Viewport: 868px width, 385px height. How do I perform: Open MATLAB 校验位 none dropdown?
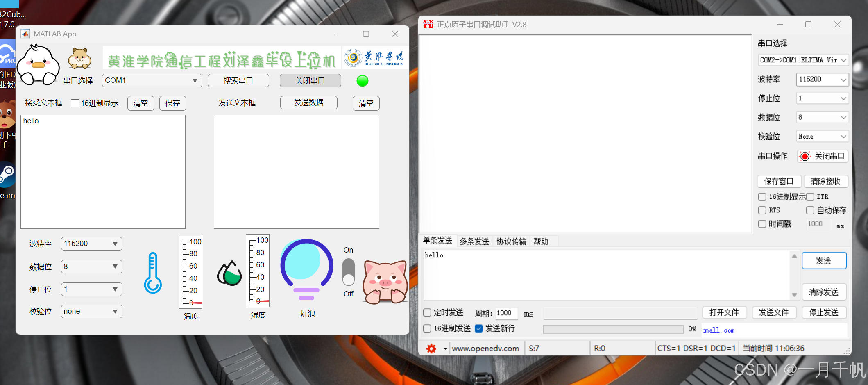(91, 311)
